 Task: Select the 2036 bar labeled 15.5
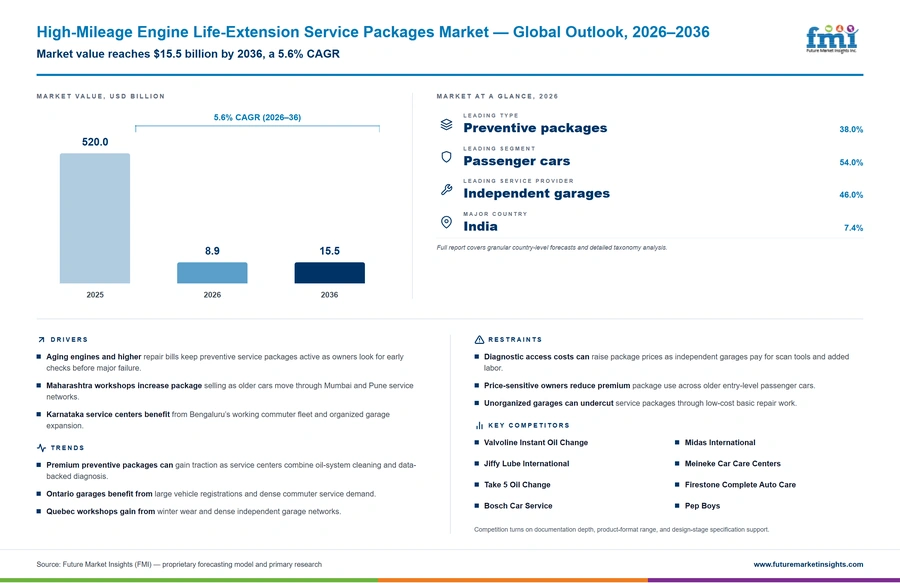[x=329, y=273]
